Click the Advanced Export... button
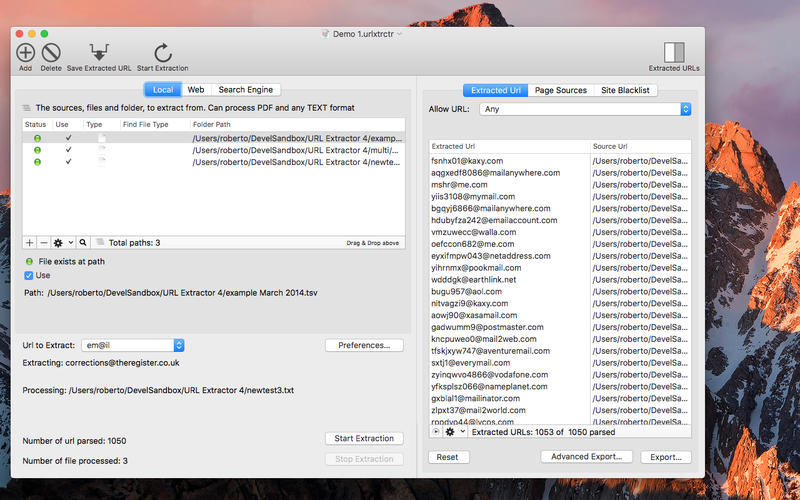Viewport: 800px width, 500px height. (x=586, y=457)
